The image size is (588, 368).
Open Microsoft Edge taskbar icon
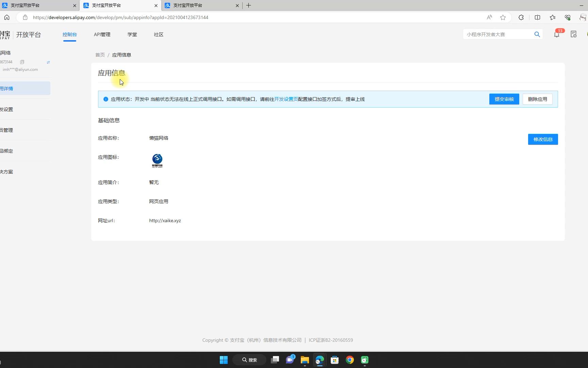[x=320, y=360]
